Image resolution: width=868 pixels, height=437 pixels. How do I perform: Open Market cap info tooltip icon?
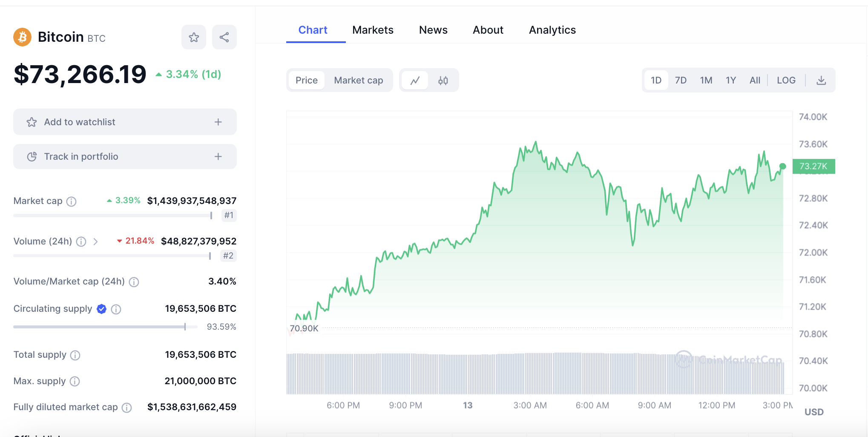72,201
